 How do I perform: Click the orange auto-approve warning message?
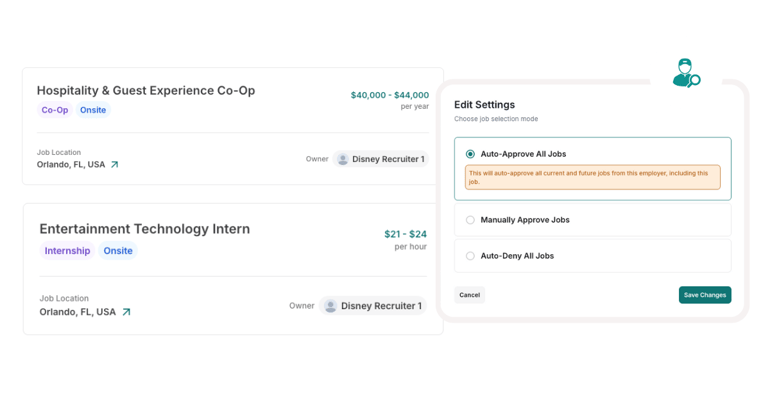click(x=592, y=177)
